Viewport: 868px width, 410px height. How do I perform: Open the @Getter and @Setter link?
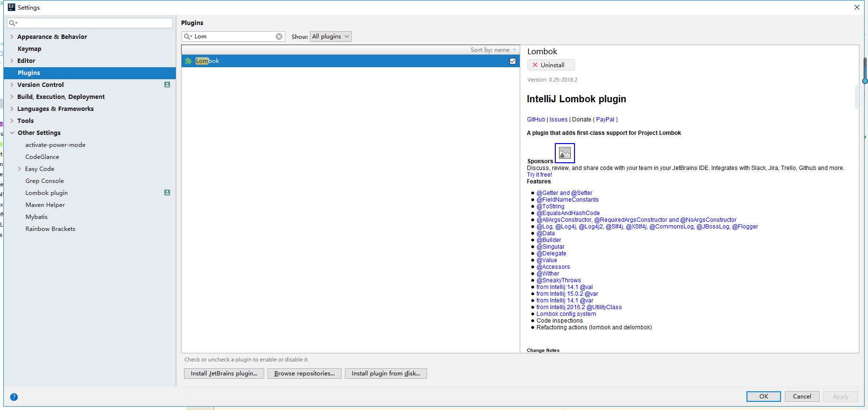[x=564, y=193]
